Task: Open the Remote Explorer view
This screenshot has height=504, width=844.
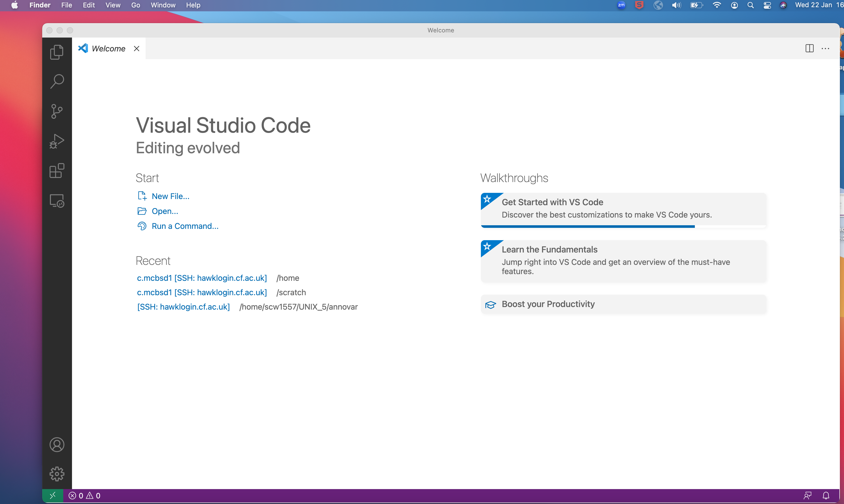Action: (x=57, y=201)
